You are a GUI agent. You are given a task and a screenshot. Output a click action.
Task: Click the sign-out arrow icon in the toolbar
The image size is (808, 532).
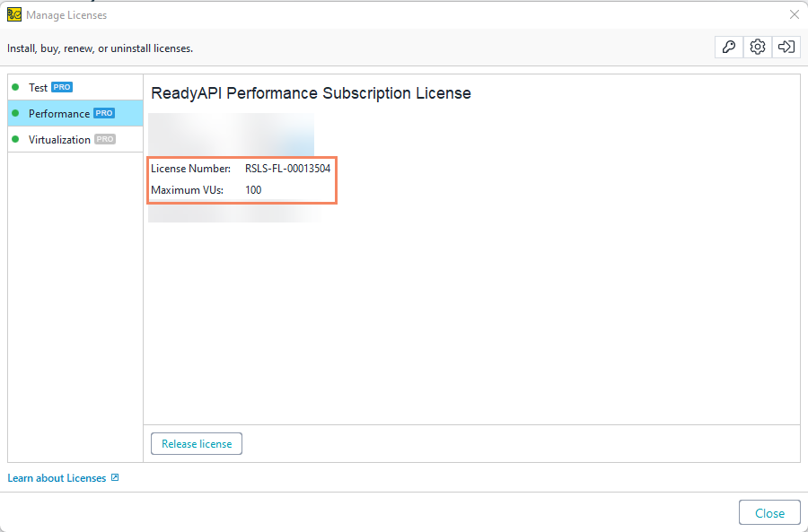click(786, 47)
